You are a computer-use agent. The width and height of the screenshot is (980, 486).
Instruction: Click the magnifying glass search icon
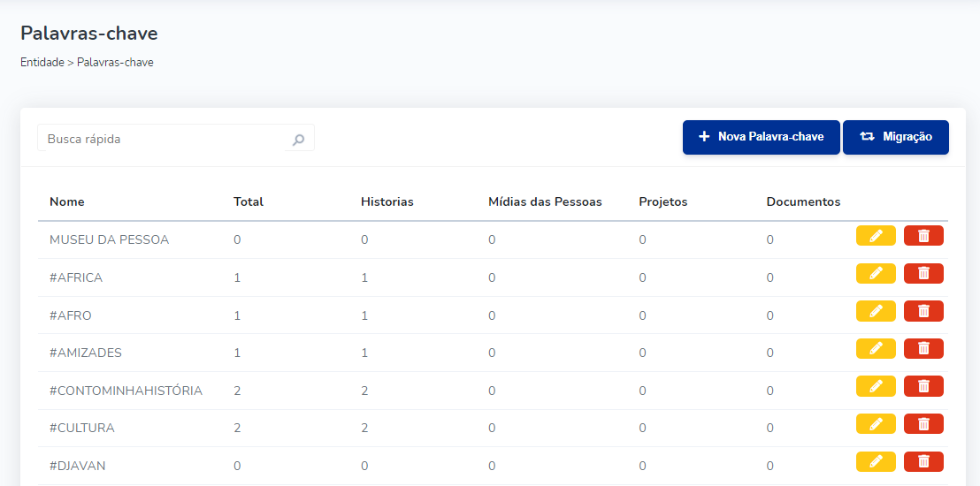pyautogui.click(x=299, y=140)
